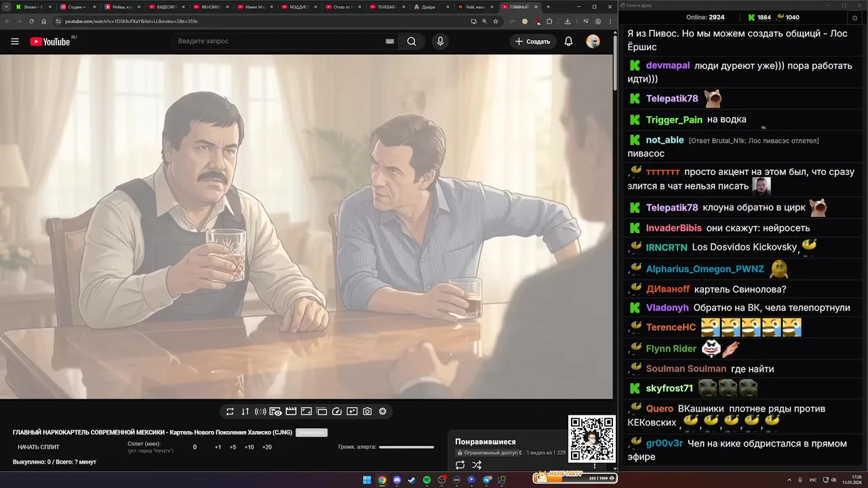Click username Trigger_Pain in chat

(674, 120)
